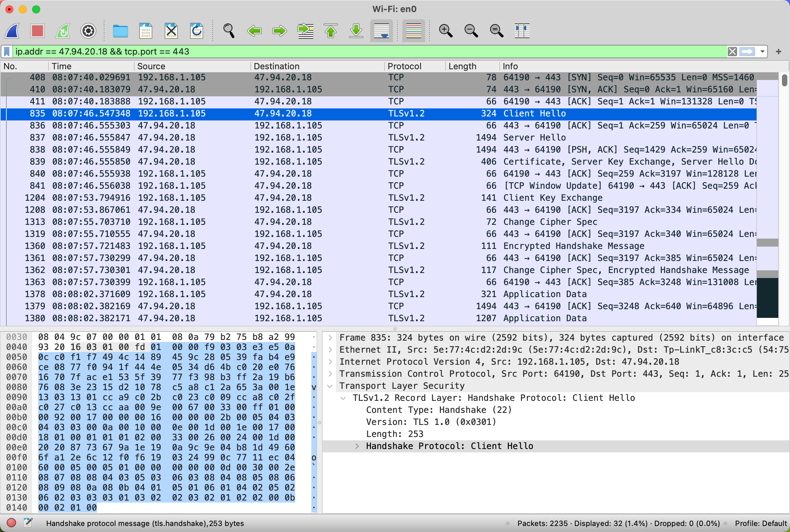Click the find packet magnifier icon

229,31
